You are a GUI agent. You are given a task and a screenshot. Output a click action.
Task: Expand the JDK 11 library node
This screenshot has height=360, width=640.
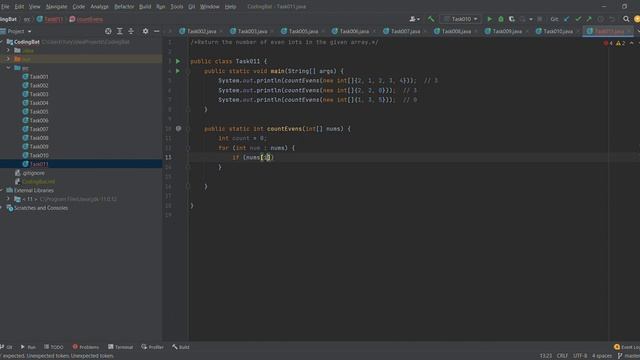pos(8,199)
